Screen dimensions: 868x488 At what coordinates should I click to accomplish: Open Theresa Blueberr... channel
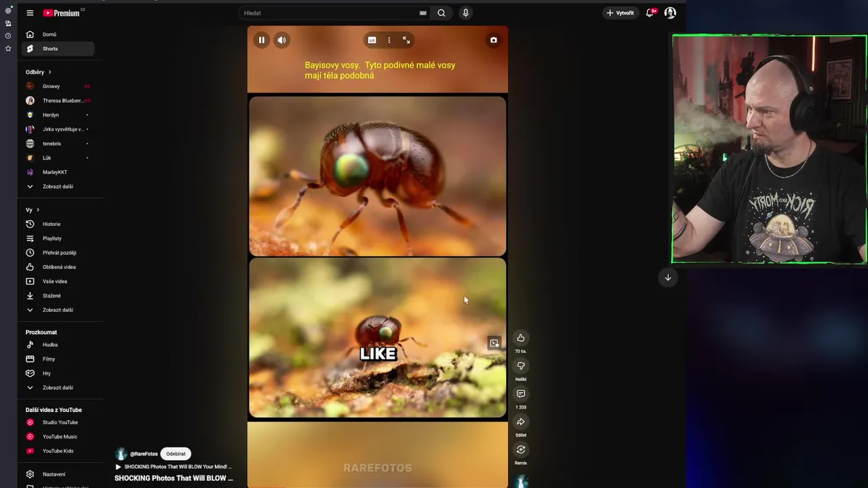coord(58,100)
